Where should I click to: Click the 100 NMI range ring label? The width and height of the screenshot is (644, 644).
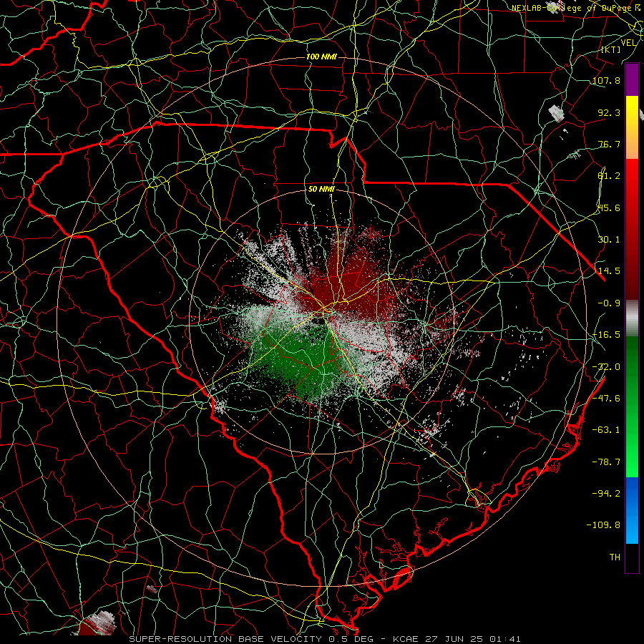(321, 57)
